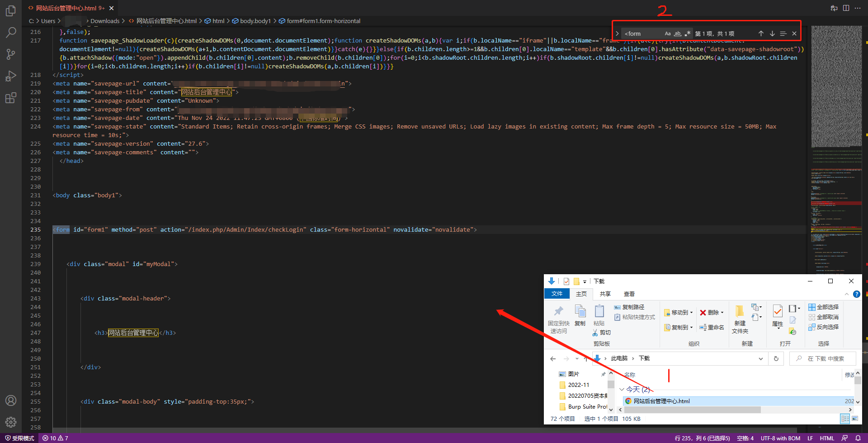Open the Manage gear menu
Screen dimensions: 868x443
coord(11,422)
